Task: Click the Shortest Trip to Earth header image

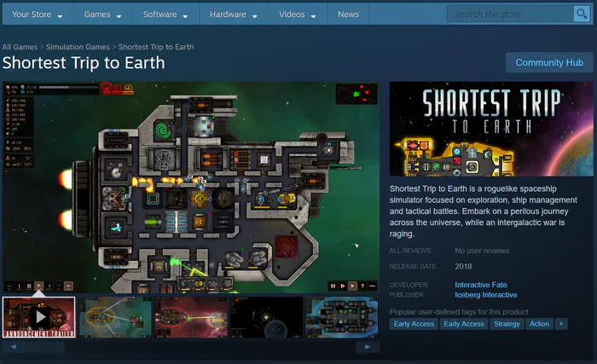Action: (x=491, y=129)
